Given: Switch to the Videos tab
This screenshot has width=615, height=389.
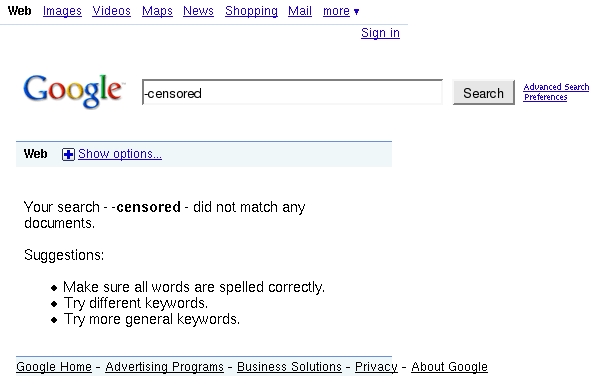Looking at the screenshot, I should tap(111, 11).
